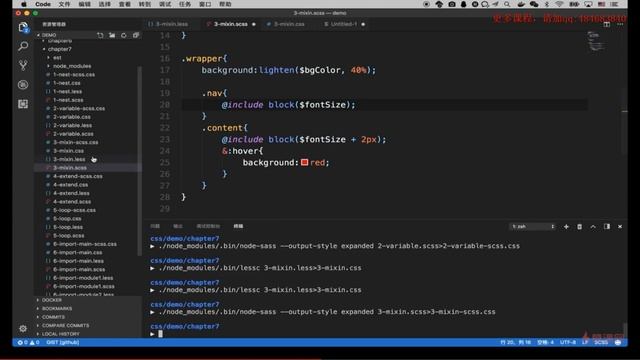Open the Search view in activity bar
This screenshot has width=640, height=360.
(x=23, y=46)
